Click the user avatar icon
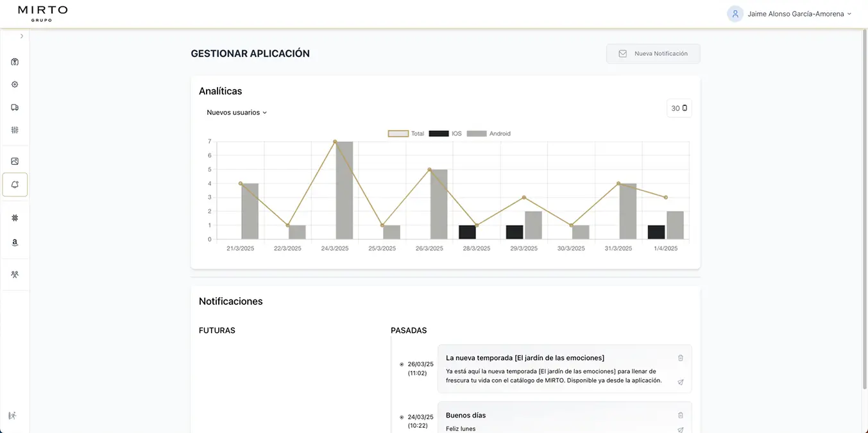The image size is (868, 433). point(735,13)
